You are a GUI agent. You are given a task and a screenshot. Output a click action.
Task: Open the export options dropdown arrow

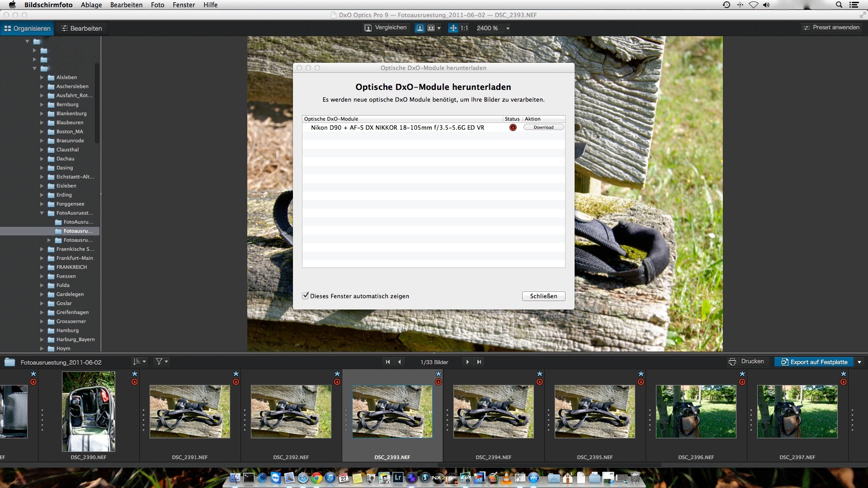point(859,362)
